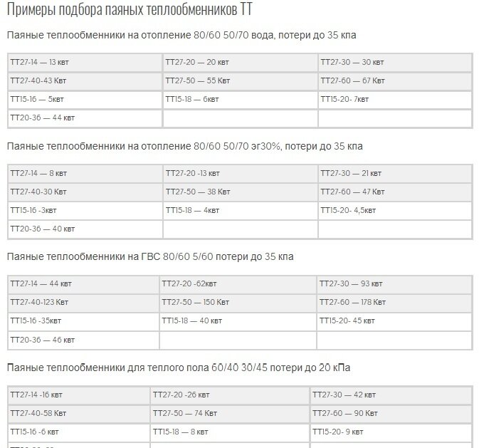
Task: Select the ТТ27-30 — 42 квт cell
Action: pyautogui.click(x=391, y=395)
